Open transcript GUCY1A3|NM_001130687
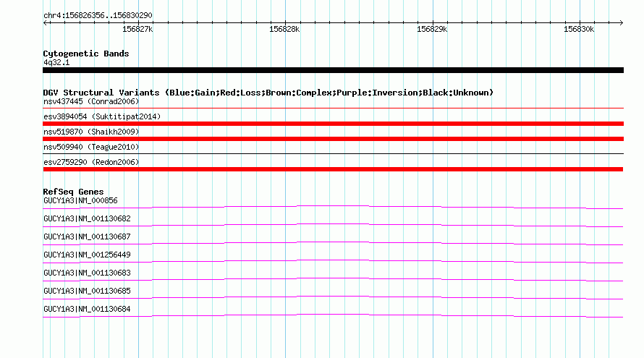This screenshot has width=644, height=358. [x=87, y=237]
